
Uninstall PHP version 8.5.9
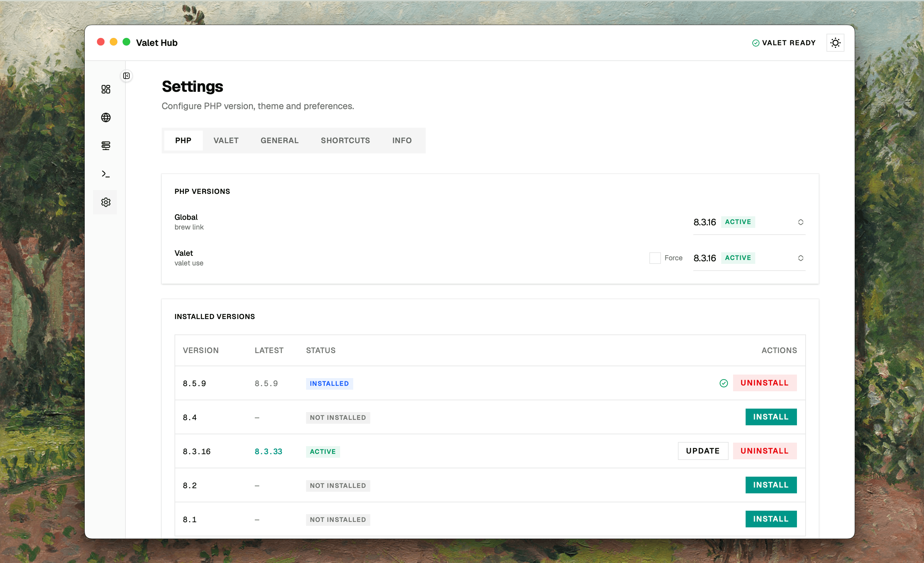pos(765,383)
